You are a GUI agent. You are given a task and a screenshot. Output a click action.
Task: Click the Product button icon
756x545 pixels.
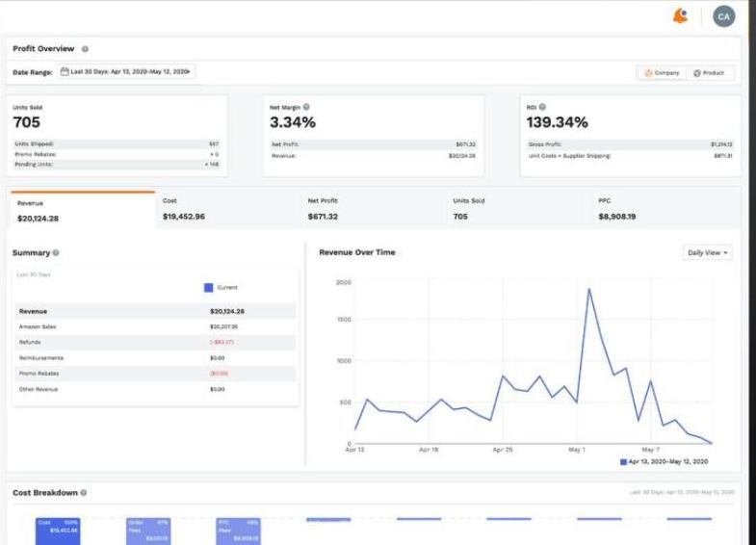pyautogui.click(x=696, y=73)
